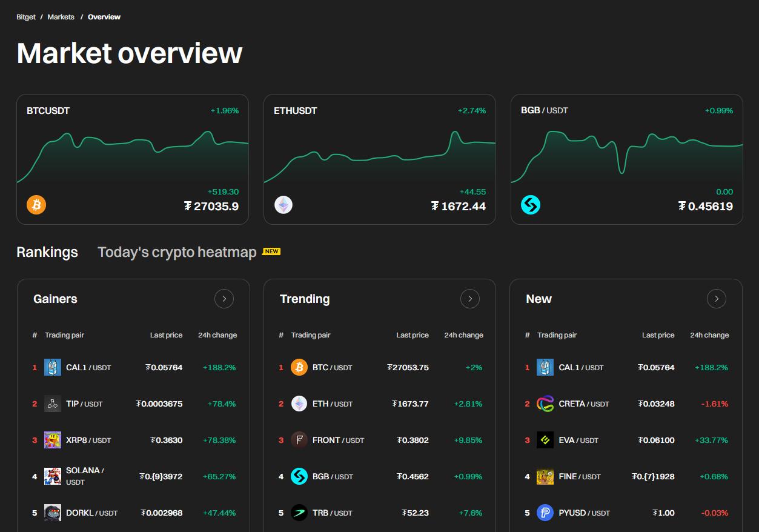Click ETH coin icon in Trending list
The height and width of the screenshot is (532, 759).
(299, 404)
